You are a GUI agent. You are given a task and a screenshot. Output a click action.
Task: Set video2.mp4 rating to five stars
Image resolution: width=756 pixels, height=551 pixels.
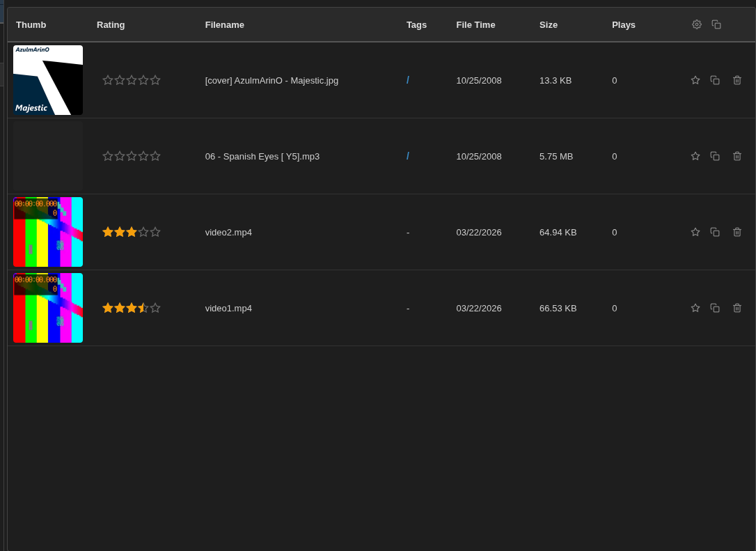(155, 232)
